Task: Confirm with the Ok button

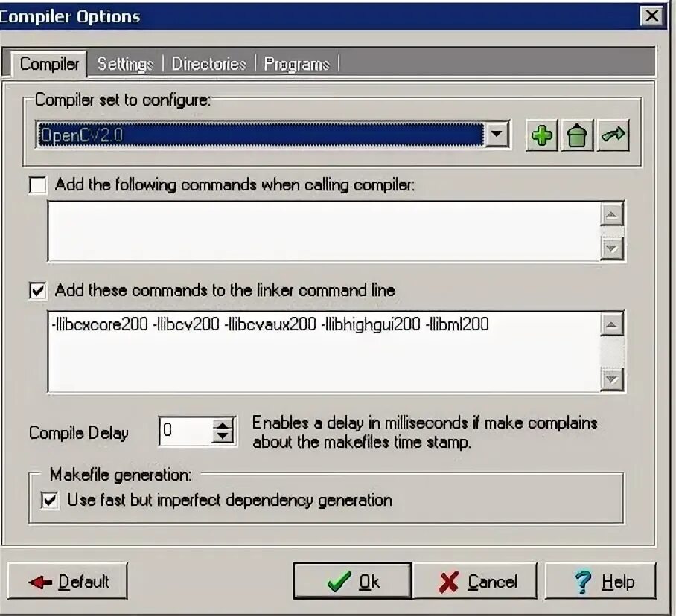Action: pyautogui.click(x=353, y=581)
